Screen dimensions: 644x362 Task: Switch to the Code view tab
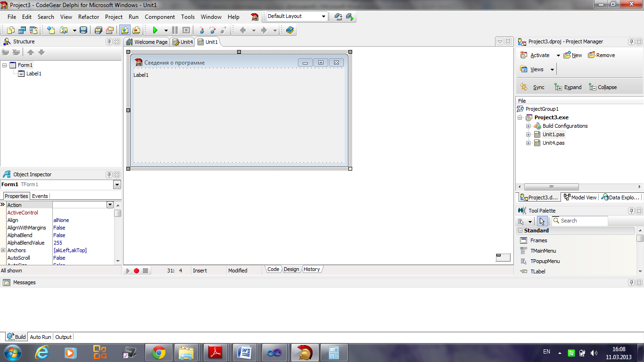(x=273, y=269)
